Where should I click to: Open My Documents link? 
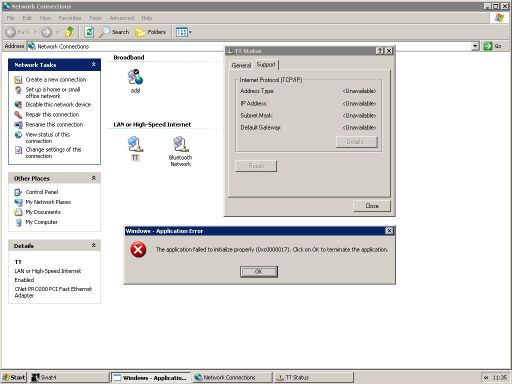point(43,212)
